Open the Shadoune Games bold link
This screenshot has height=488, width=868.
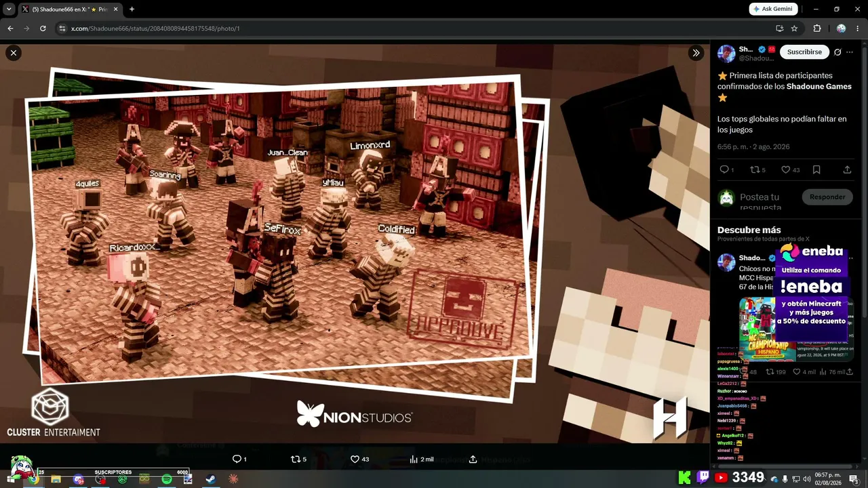pos(818,87)
